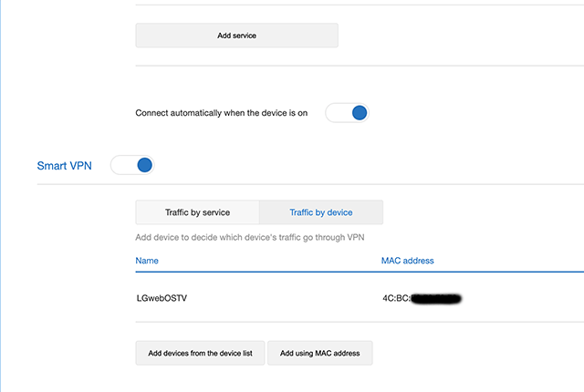Click the white track of Smart VPN switch
Image resolution: width=584 pixels, height=392 pixels.
coord(121,166)
